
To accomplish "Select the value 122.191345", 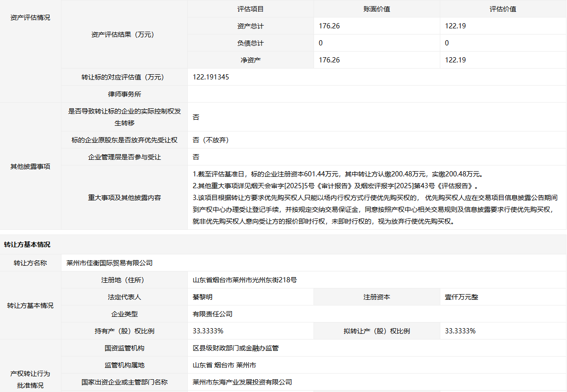I will pyautogui.click(x=211, y=77).
